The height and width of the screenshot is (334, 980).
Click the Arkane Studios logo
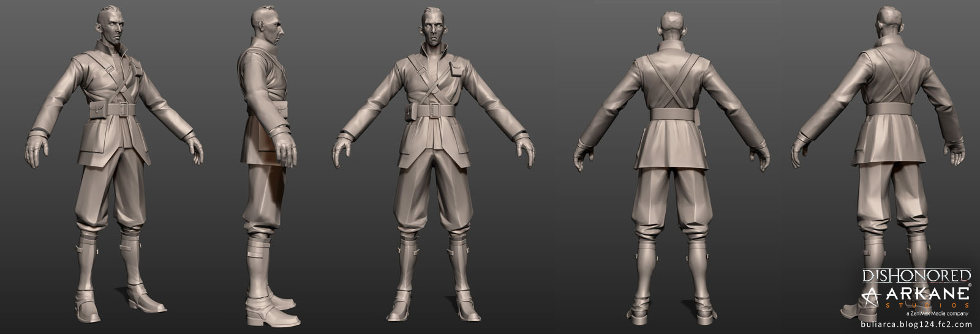tap(916, 297)
